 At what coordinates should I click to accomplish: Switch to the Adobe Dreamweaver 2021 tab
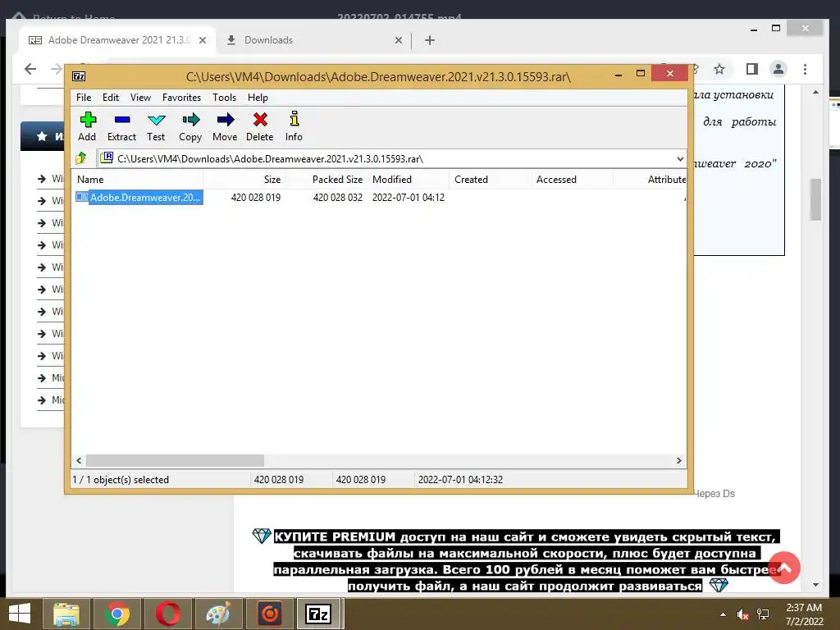[118, 40]
